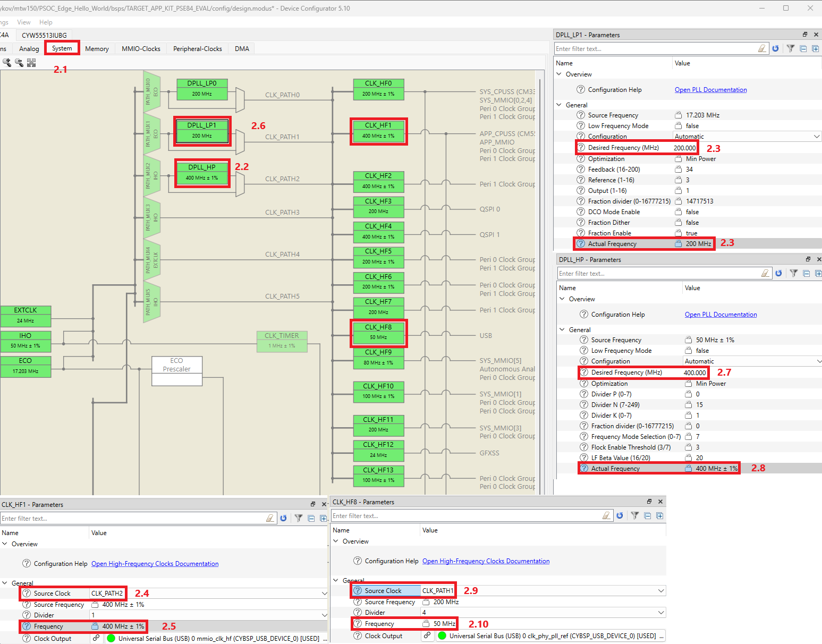
Task: Click link icon beside CLK_HF1 Clock Output
Action: coord(96,638)
